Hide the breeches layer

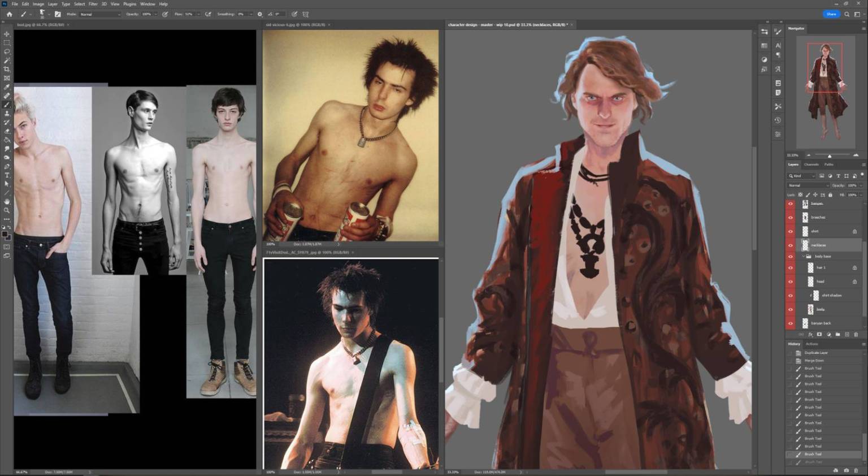790,217
